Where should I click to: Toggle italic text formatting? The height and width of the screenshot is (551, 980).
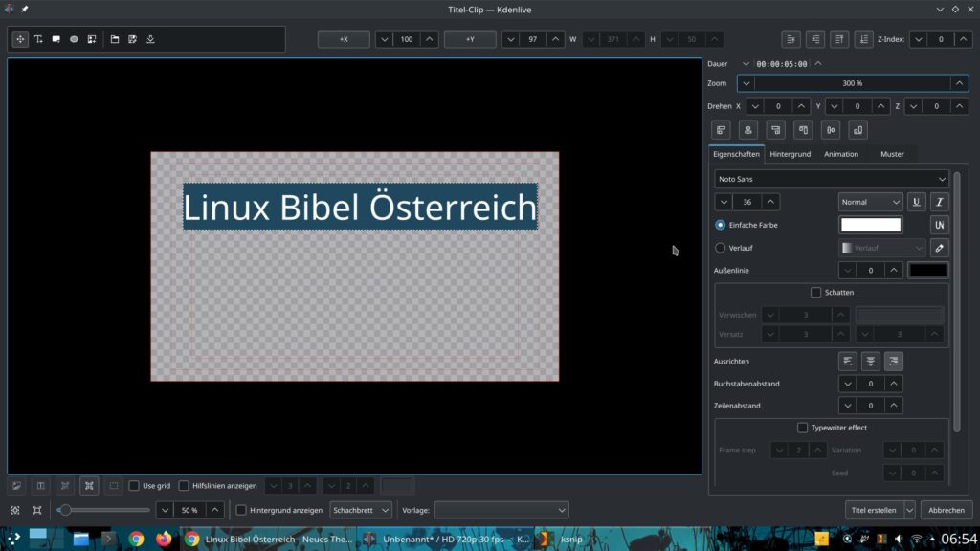[x=940, y=202]
